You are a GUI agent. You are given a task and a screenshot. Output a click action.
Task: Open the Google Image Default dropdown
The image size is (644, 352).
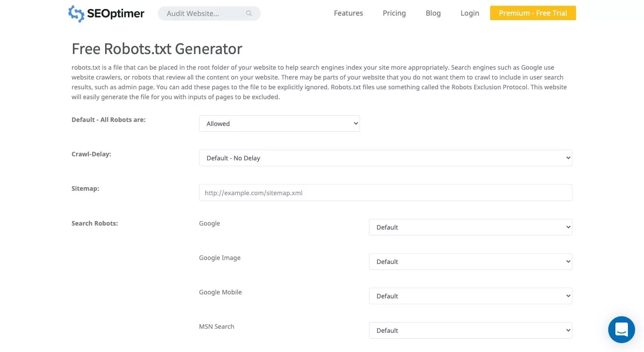pyautogui.click(x=470, y=262)
